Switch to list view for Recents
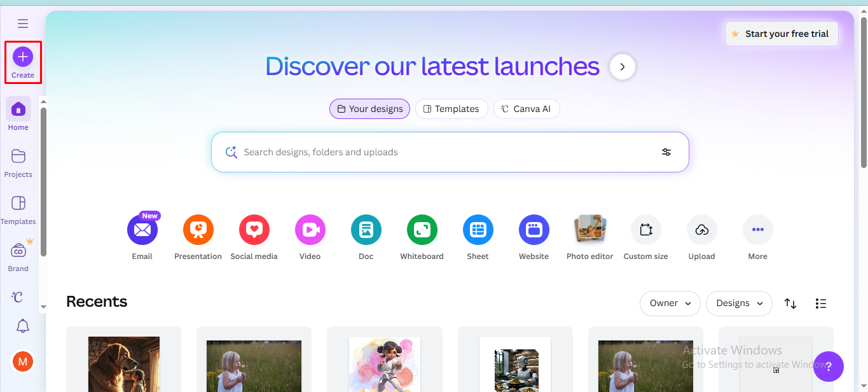The width and height of the screenshot is (868, 392). coord(821,304)
